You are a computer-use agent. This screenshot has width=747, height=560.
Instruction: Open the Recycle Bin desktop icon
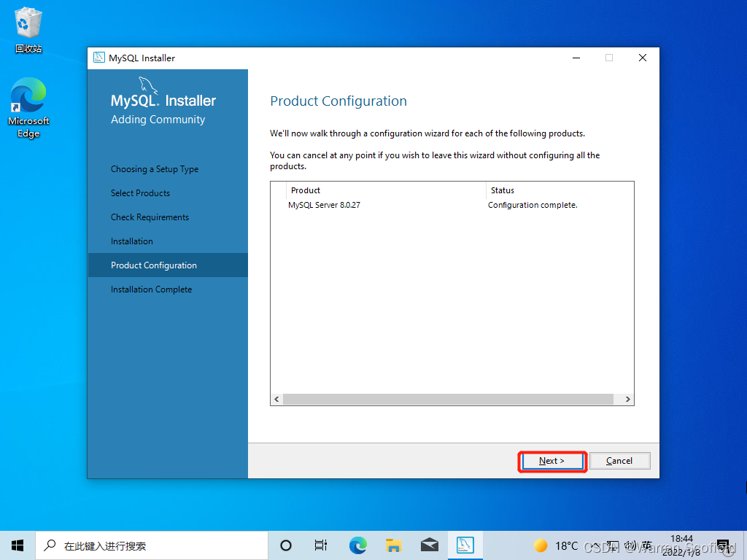click(28, 30)
